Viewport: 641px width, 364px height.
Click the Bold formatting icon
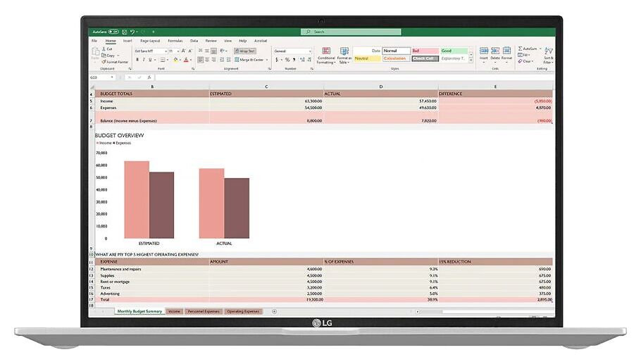coord(137,60)
